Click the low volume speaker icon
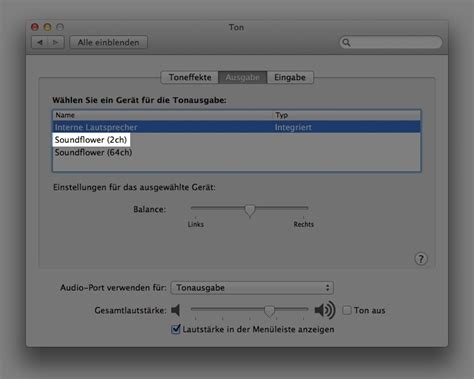 pyautogui.click(x=176, y=310)
